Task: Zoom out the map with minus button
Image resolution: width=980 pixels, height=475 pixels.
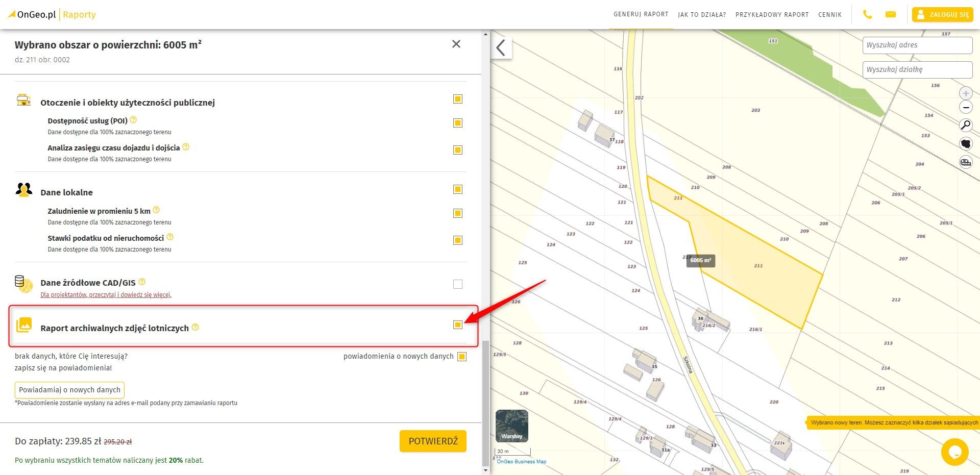Action: (966, 108)
